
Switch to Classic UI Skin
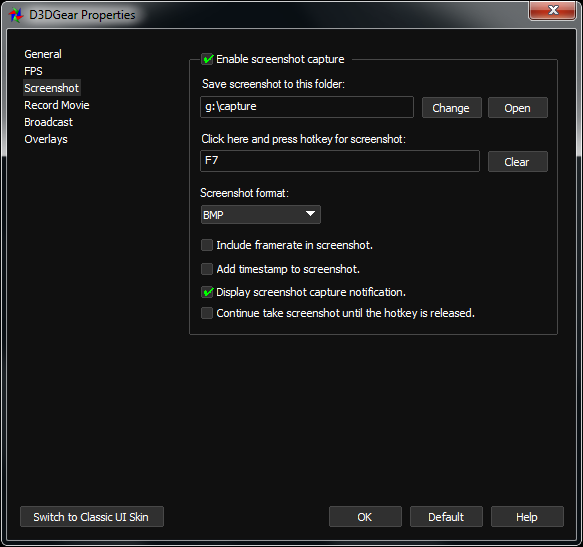(x=92, y=517)
